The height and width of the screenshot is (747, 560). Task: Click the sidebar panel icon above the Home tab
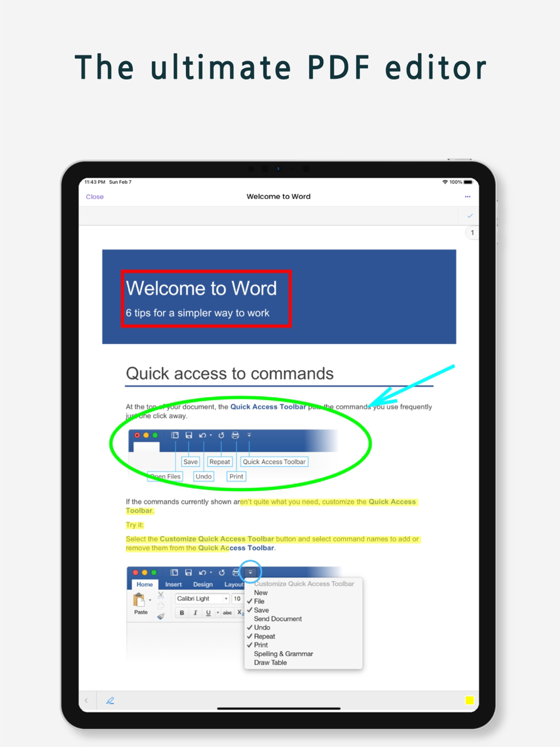tap(174, 572)
